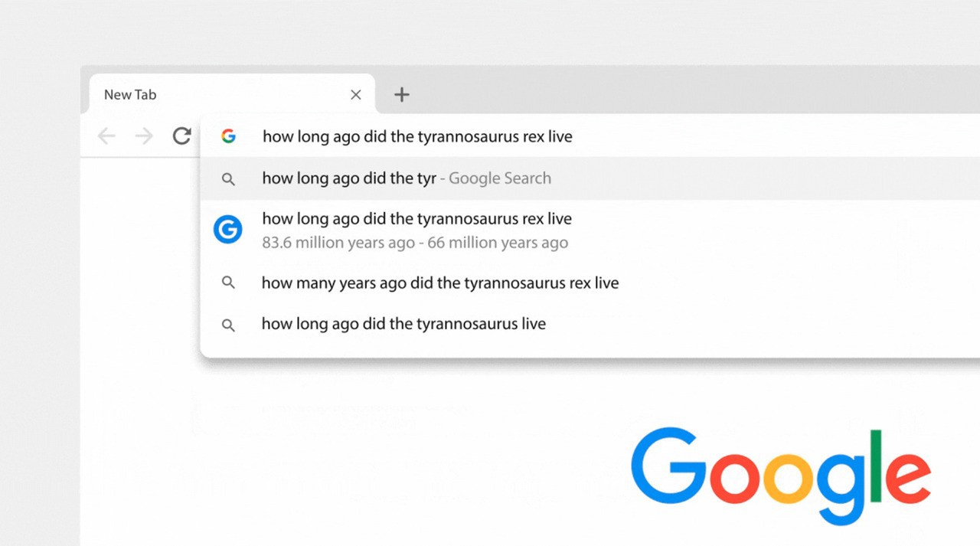Click magnifier icon beside 'how many years ago' suggestion
This screenshot has width=980, height=546.
(x=228, y=283)
